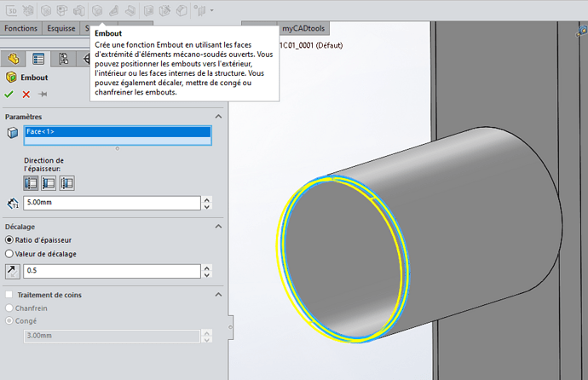This screenshot has width=588, height=380.
Task: Collapse the Paramètres section
Action: [218, 117]
